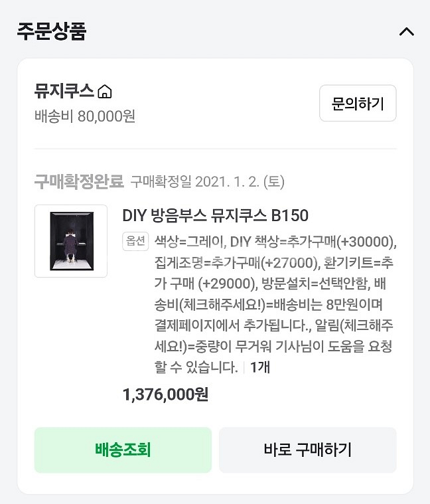Click the 1,376,000원 price text
430x504 pixels.
point(165,394)
